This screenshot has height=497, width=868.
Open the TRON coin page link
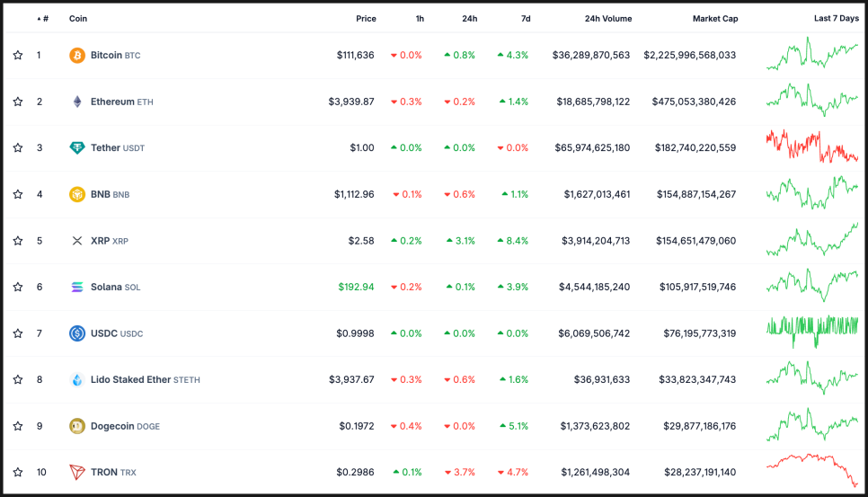click(x=103, y=472)
